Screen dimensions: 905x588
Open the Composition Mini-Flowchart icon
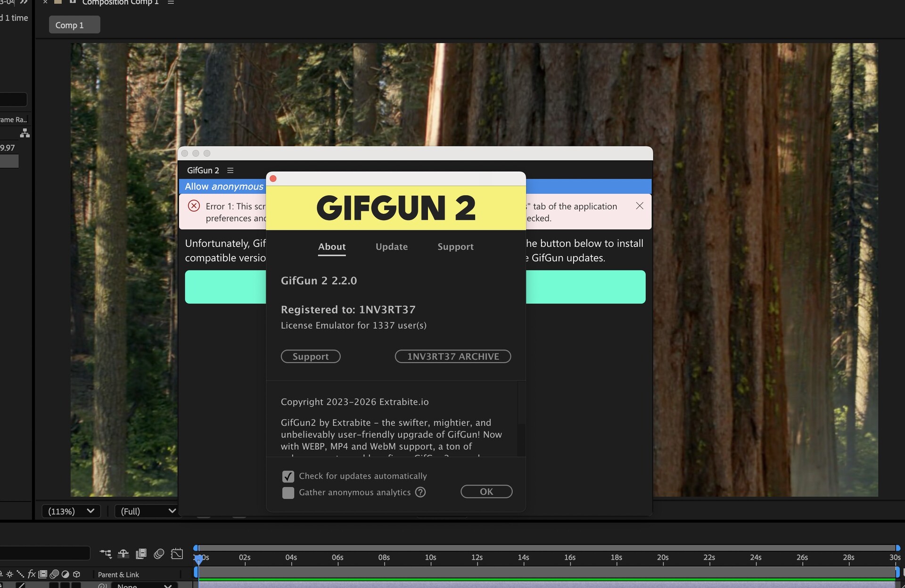point(105,554)
